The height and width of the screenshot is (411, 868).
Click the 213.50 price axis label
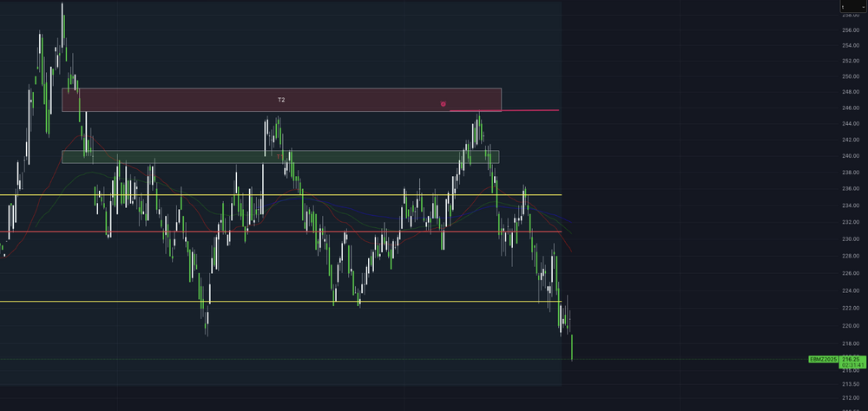click(850, 384)
